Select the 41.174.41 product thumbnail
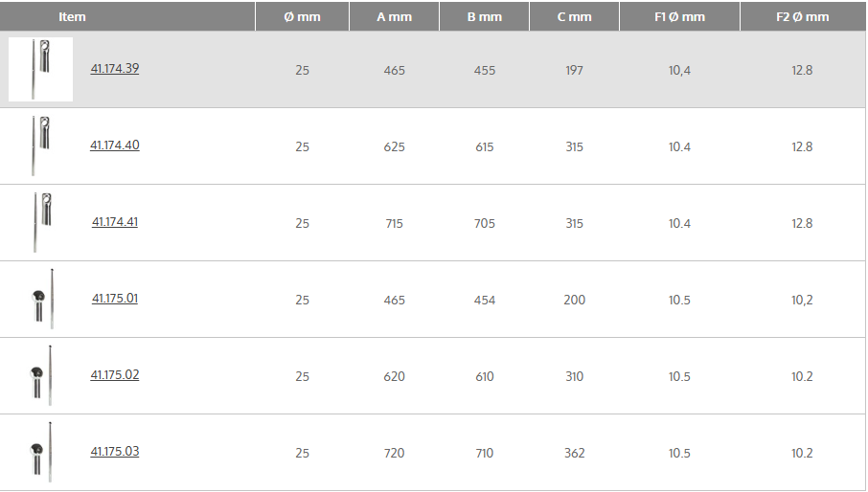The image size is (868, 492). [41, 222]
